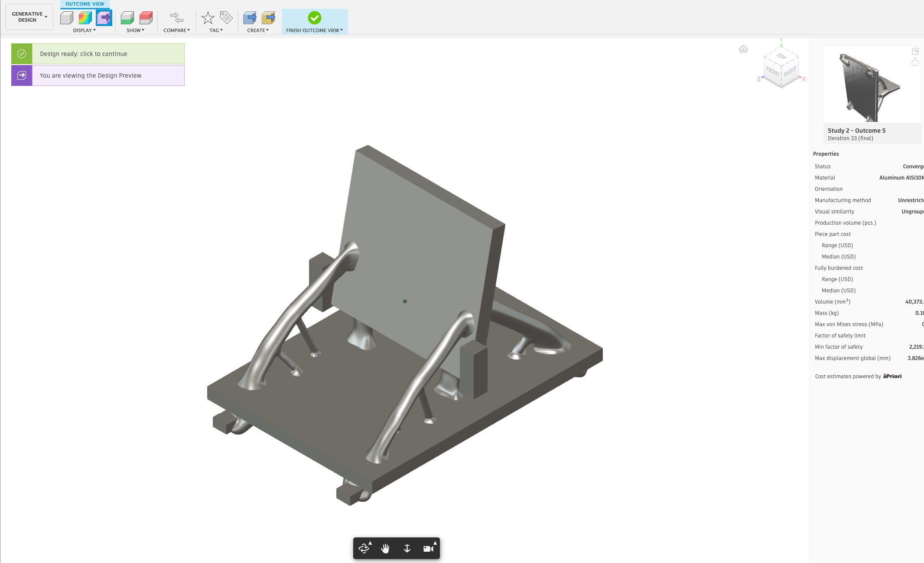Open the Generative Design menu

pos(28,16)
